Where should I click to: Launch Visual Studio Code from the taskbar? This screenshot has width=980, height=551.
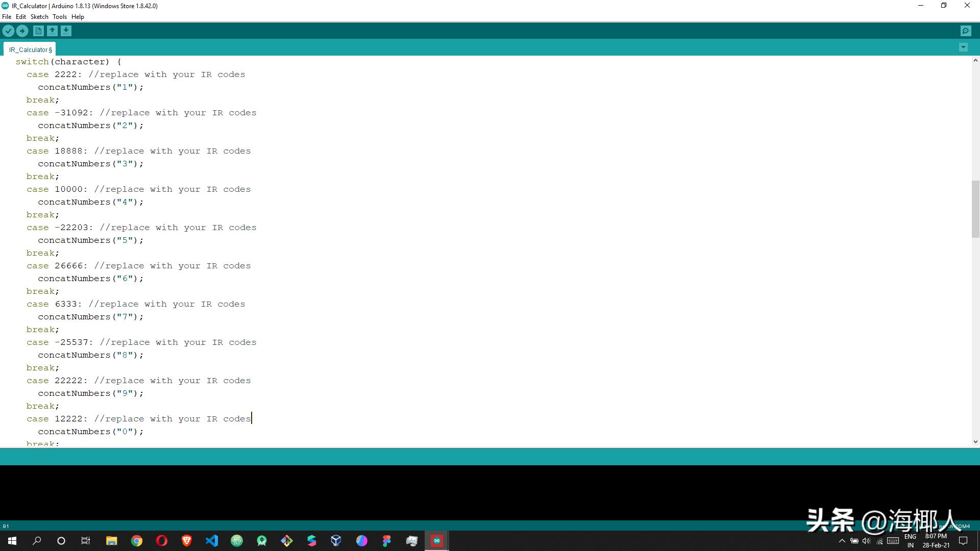click(x=212, y=541)
